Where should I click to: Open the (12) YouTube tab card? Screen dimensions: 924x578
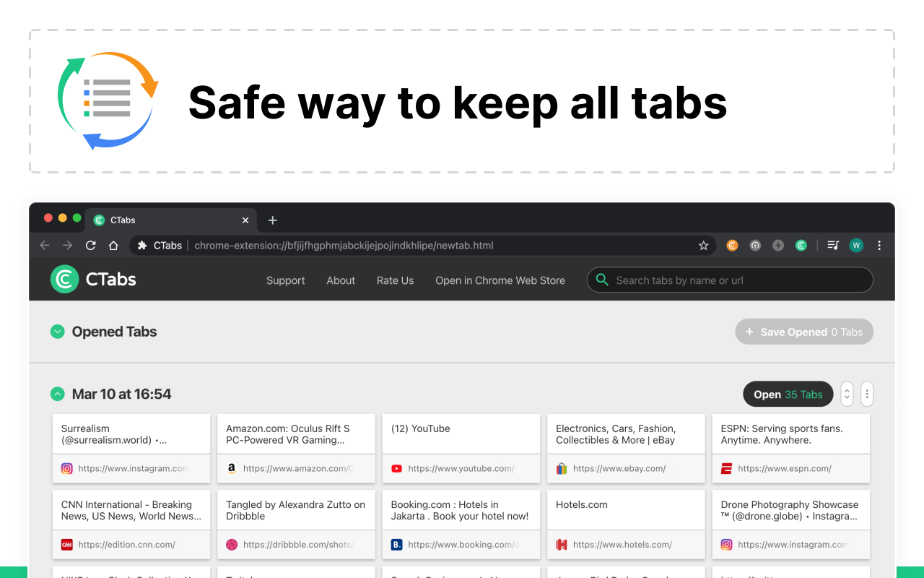tap(461, 448)
